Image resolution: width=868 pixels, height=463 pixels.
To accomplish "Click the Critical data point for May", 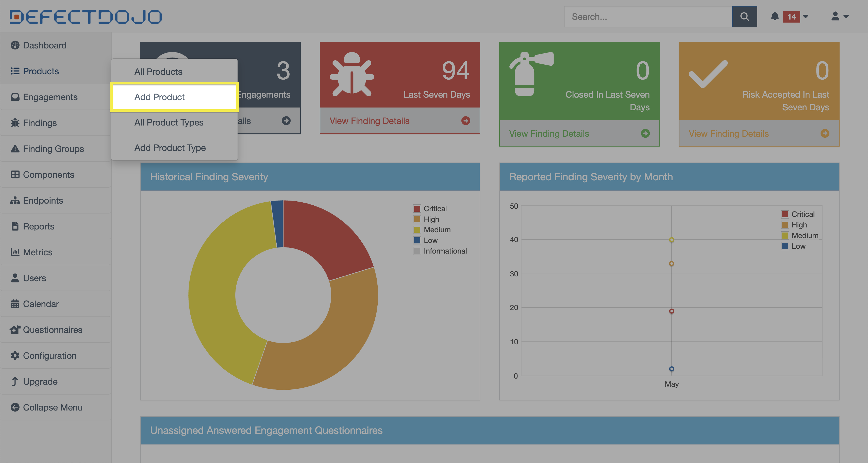I will 672,311.
